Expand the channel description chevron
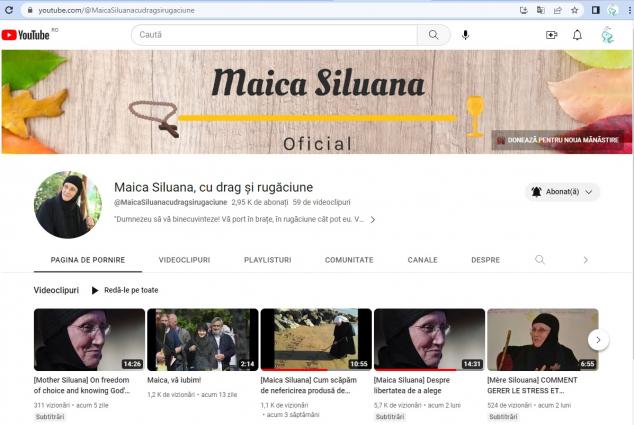The height and width of the screenshot is (425, 634). [x=373, y=219]
